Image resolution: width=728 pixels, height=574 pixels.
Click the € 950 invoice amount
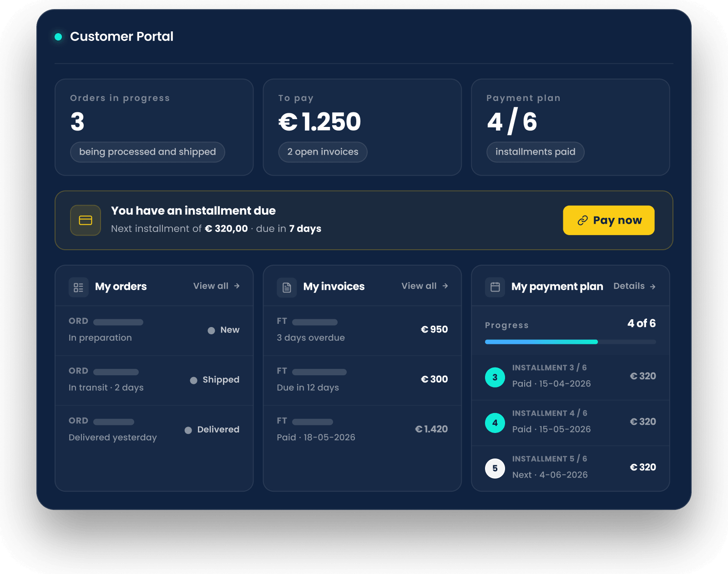(x=434, y=329)
